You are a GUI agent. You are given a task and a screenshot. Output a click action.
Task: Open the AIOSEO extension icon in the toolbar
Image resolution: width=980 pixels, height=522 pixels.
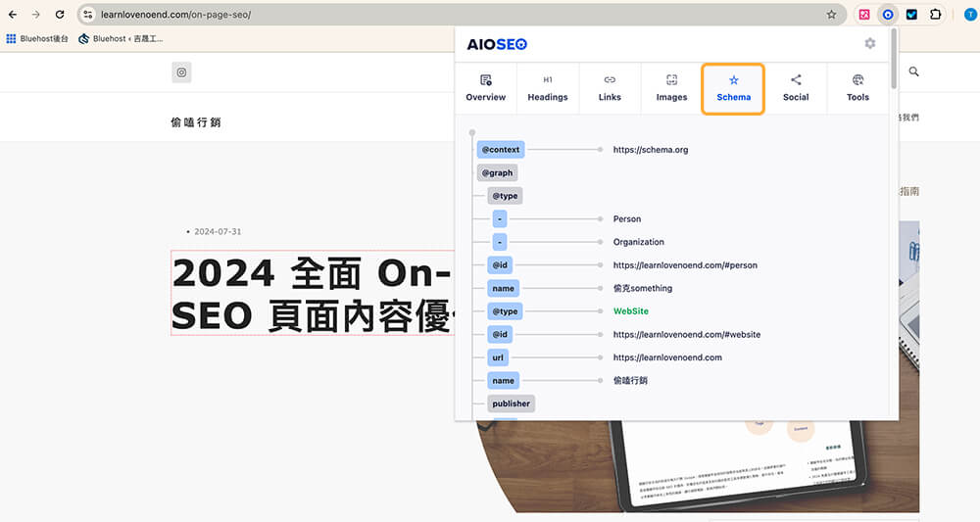(x=888, y=15)
